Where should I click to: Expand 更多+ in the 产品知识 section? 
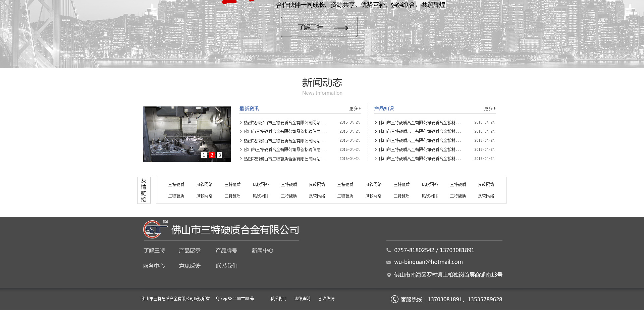point(489,108)
